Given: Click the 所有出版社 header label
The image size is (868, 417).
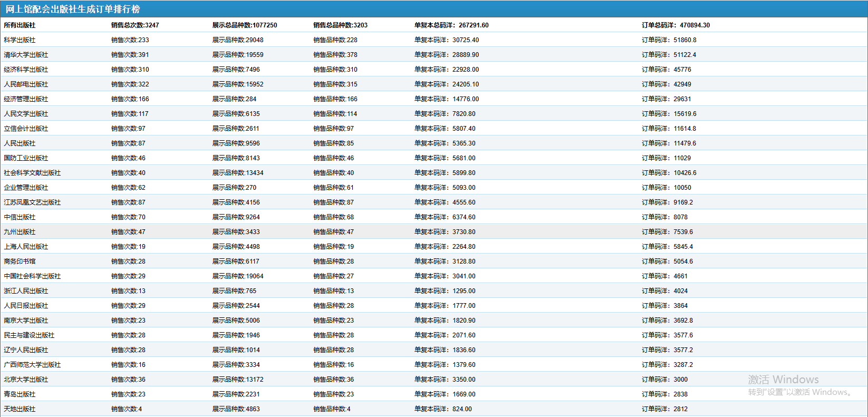Looking at the screenshot, I should (20, 25).
